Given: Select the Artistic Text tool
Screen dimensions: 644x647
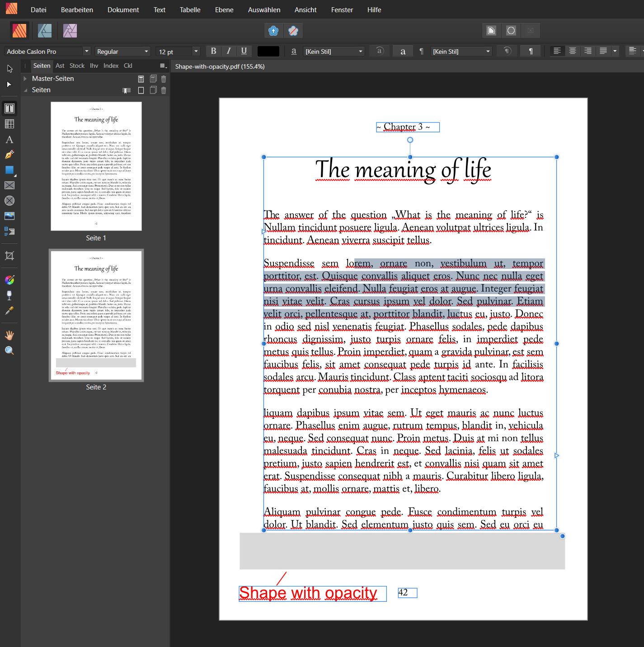Looking at the screenshot, I should click(x=9, y=139).
